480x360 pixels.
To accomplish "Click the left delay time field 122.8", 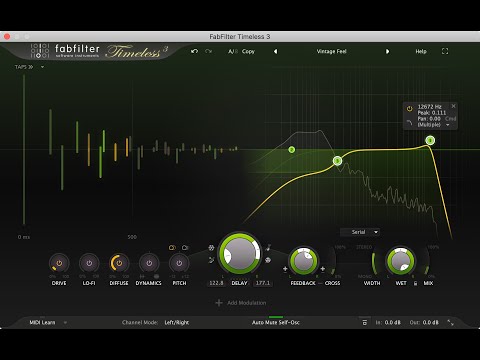I will click(x=216, y=283).
